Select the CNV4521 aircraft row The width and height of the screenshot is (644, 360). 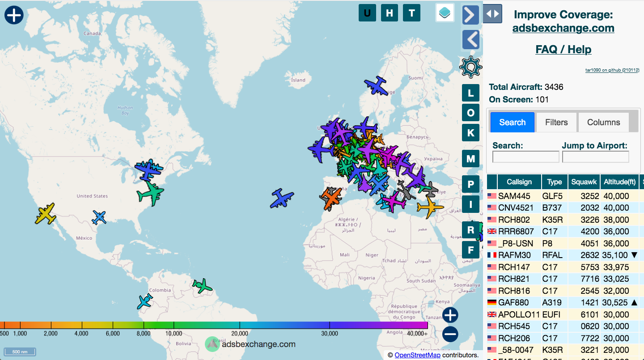tap(565, 208)
